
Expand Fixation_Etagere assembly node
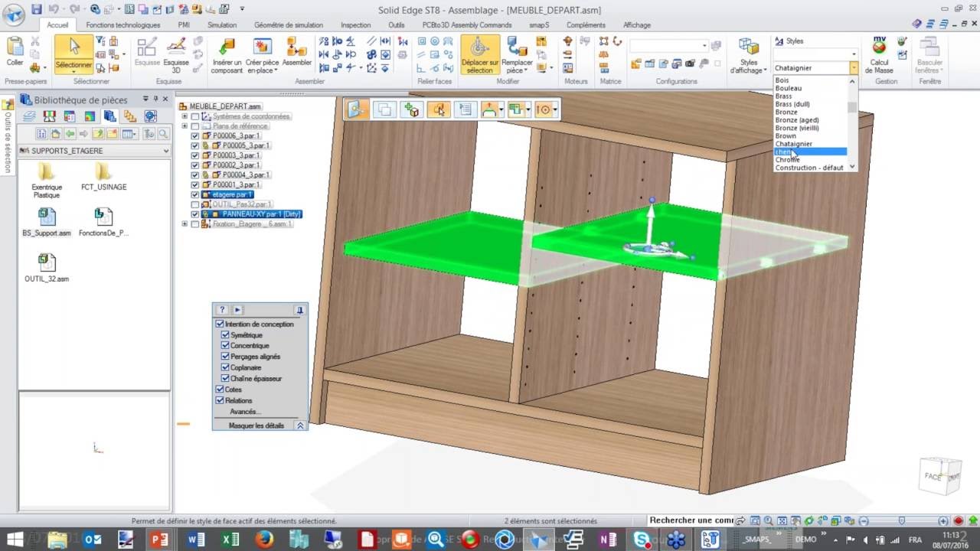click(184, 224)
